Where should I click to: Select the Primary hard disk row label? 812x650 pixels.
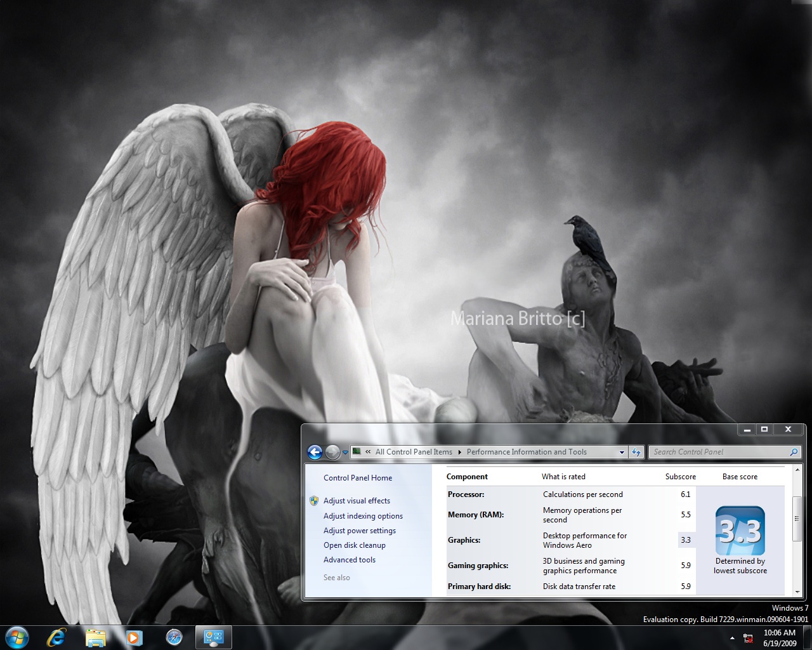pyautogui.click(x=479, y=587)
